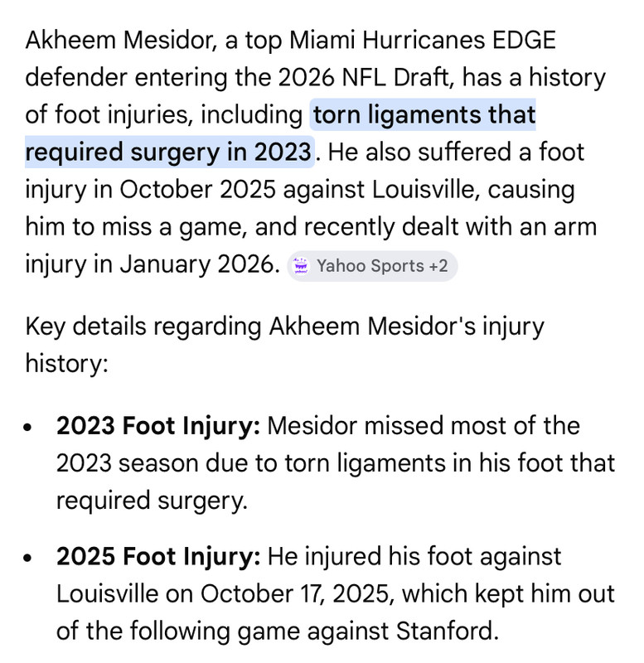Click the '2023 Foot Injury:' bold heading
The height and width of the screenshot is (663, 644).
coord(158,425)
